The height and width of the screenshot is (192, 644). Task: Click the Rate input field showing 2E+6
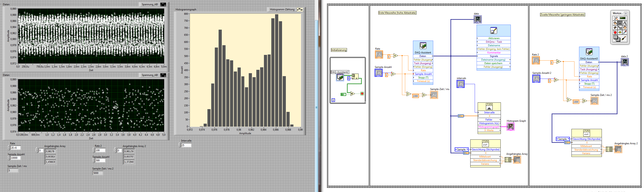(16, 148)
